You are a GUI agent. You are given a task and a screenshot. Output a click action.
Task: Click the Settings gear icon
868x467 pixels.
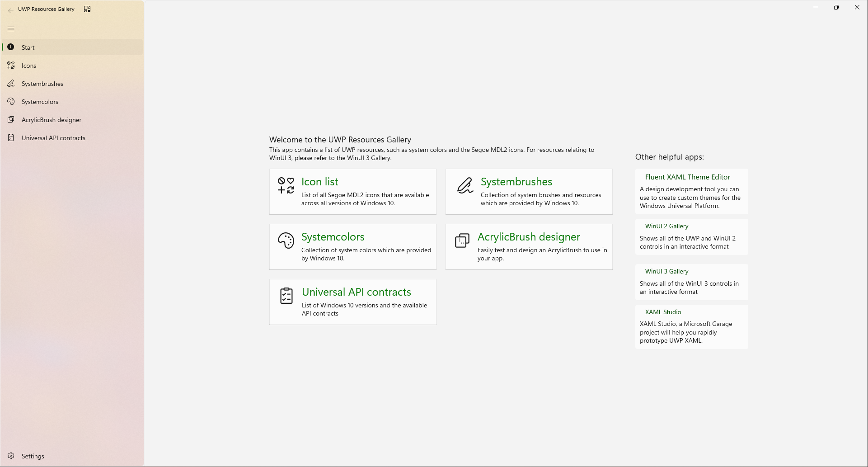pos(11,456)
